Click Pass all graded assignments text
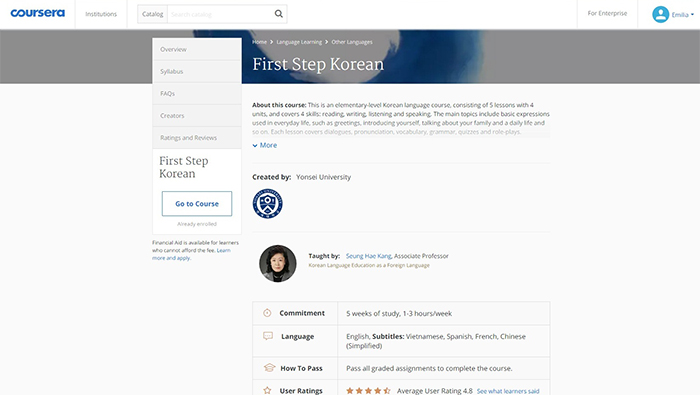 pos(429,368)
